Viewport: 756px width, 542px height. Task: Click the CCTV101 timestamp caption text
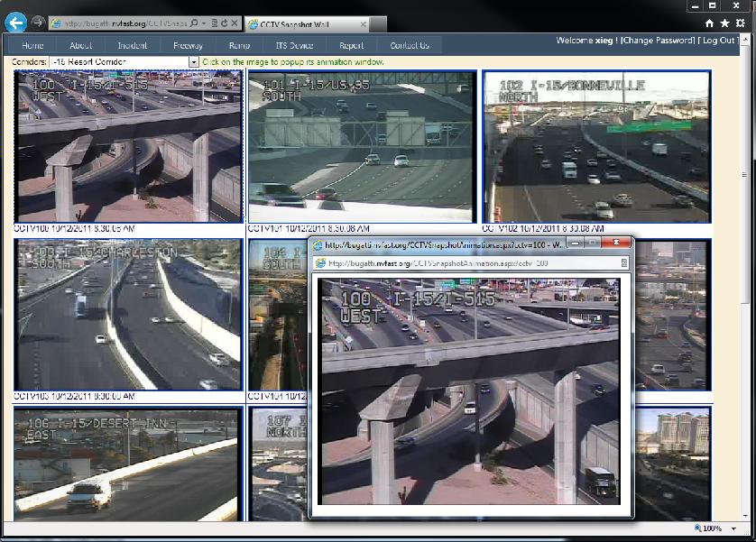coord(309,228)
